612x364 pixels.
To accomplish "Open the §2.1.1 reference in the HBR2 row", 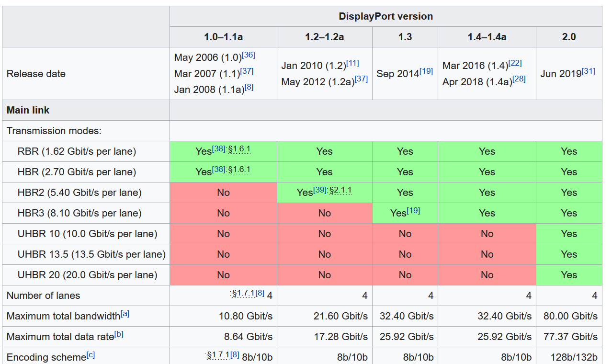I will click(340, 190).
